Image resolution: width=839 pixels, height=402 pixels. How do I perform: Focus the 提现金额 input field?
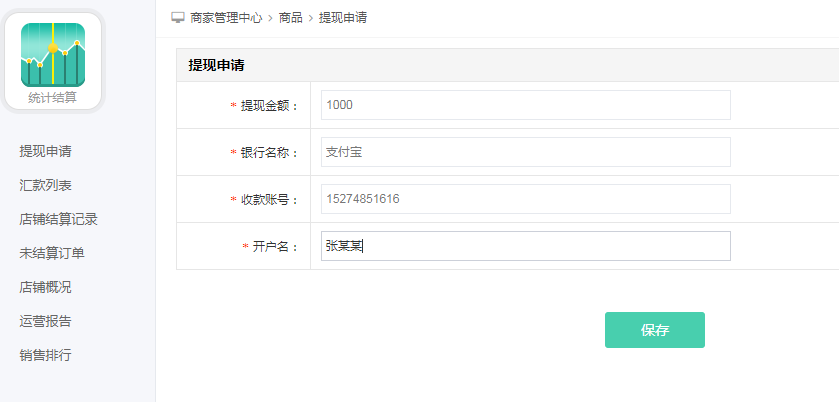point(525,105)
